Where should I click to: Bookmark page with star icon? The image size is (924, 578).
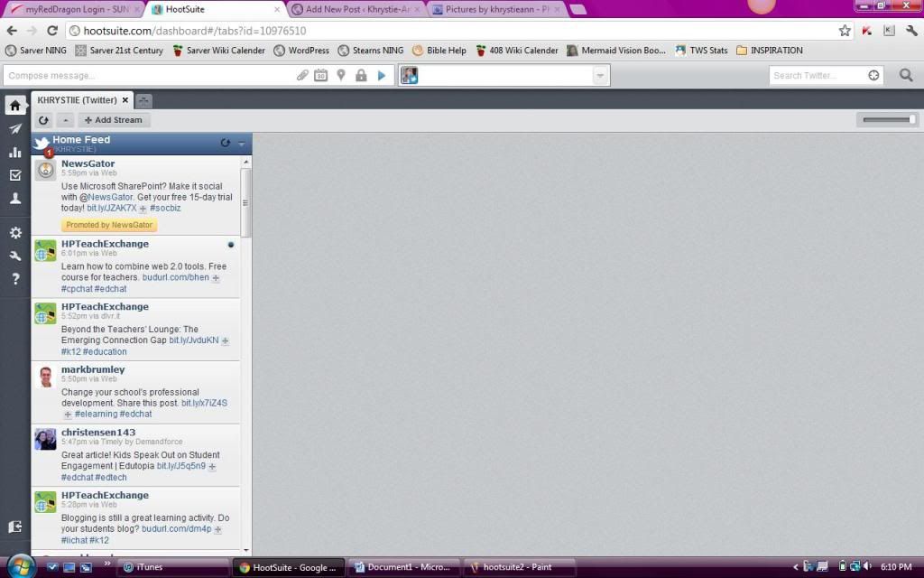pos(845,31)
